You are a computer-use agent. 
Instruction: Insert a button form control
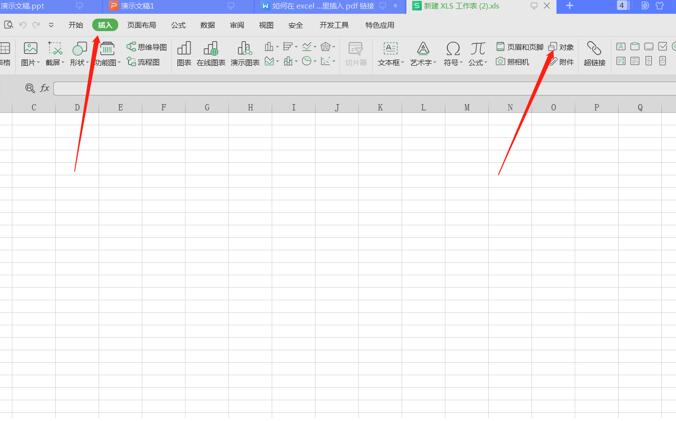click(x=648, y=47)
